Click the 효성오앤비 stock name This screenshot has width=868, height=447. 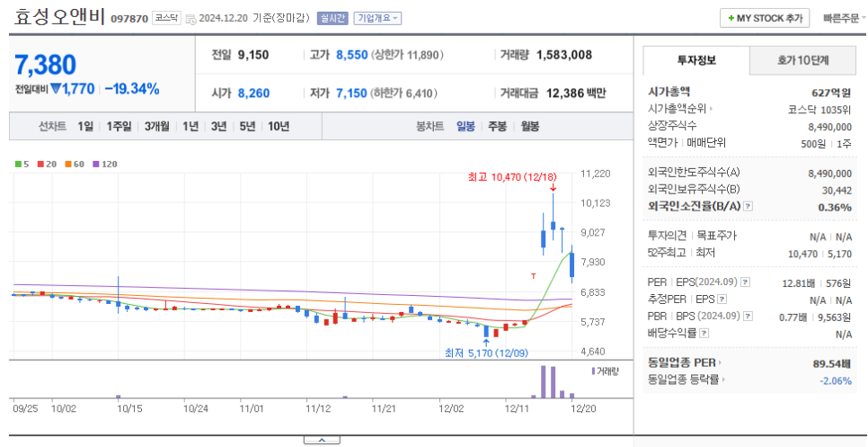pos(59,17)
